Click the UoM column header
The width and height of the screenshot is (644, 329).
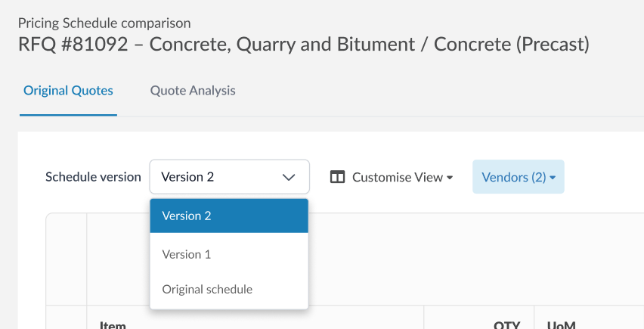(561, 324)
